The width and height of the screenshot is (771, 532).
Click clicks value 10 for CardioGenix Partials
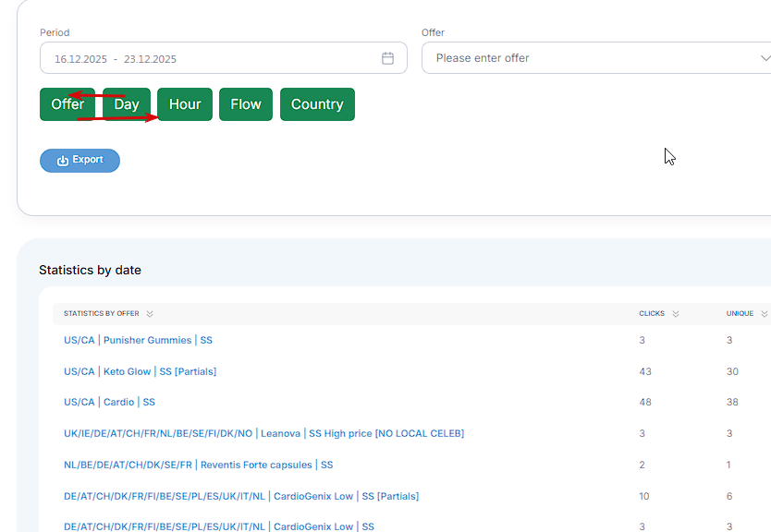tap(644, 496)
